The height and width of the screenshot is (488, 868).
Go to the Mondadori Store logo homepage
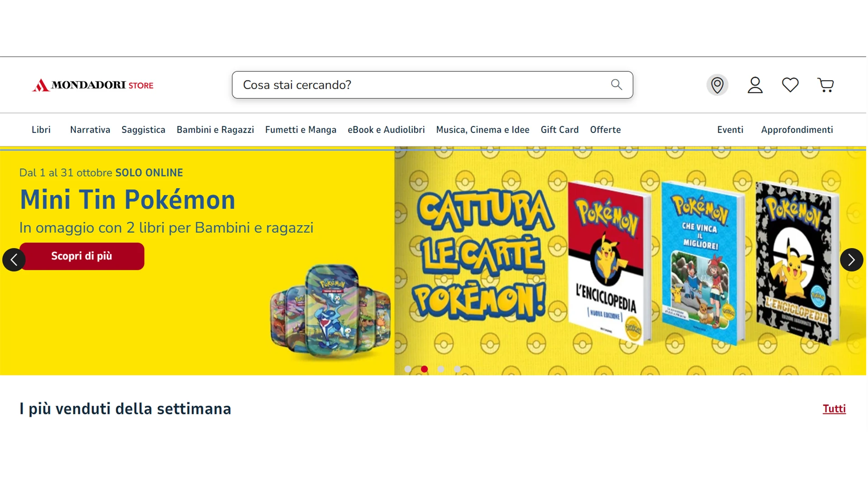tap(93, 85)
